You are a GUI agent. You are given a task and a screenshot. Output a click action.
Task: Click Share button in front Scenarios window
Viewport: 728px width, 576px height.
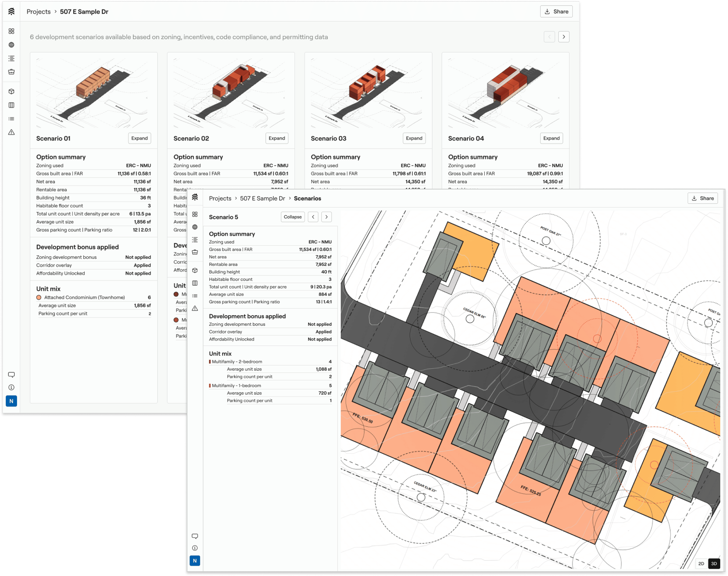coord(703,198)
